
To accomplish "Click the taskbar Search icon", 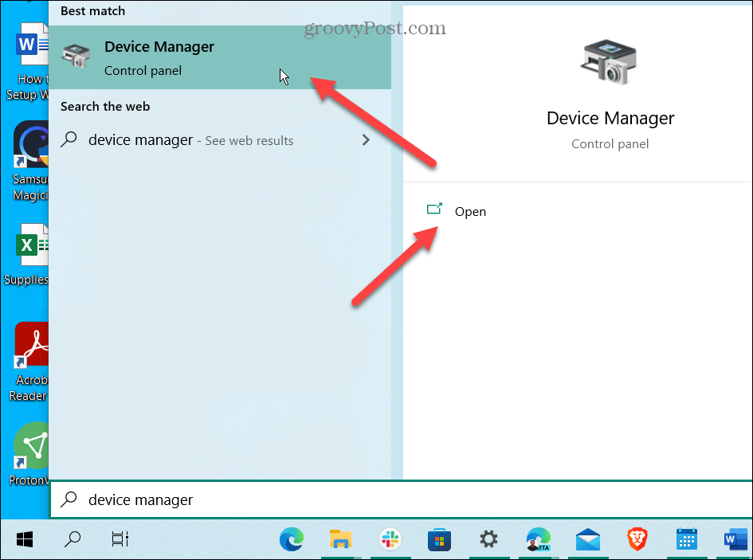I will (73, 539).
